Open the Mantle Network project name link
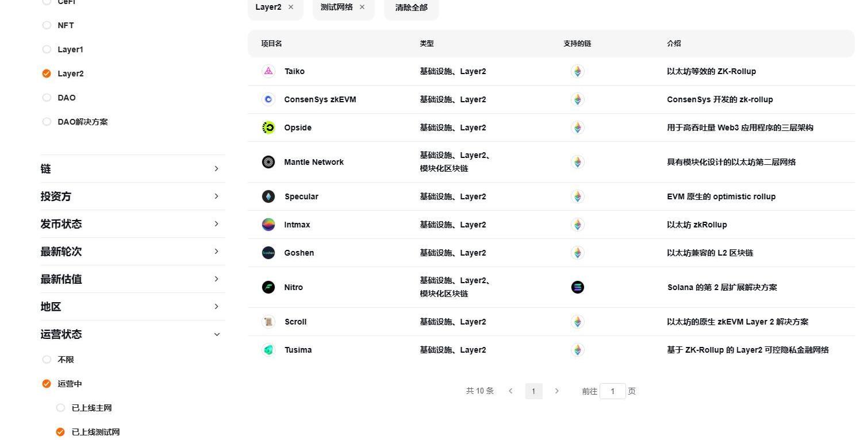This screenshot has width=868, height=440. tap(314, 162)
